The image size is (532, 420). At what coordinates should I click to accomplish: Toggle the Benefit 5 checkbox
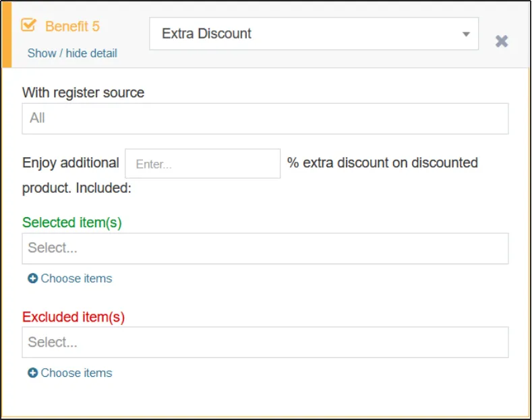[x=28, y=26]
